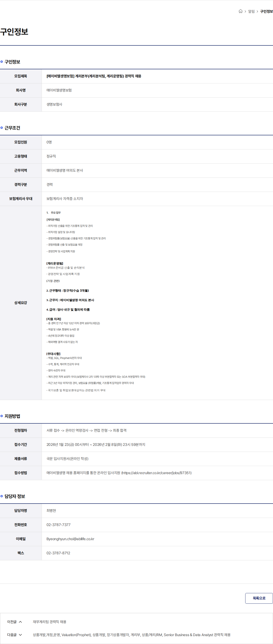Image resolution: width=273 pixels, height=644 pixels.
Task: Click the recruiting title 에이비엘생명보험 계리본부 경력직 채용
Action: [94, 76]
